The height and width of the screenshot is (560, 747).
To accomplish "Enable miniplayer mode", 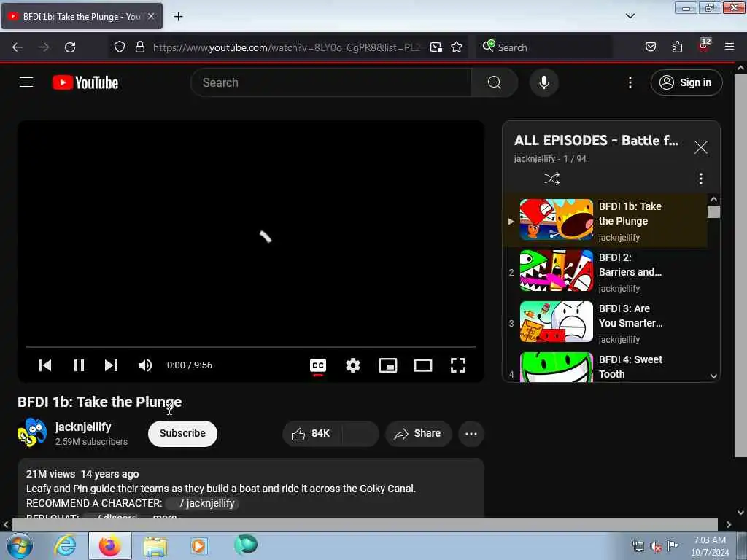I will point(388,365).
